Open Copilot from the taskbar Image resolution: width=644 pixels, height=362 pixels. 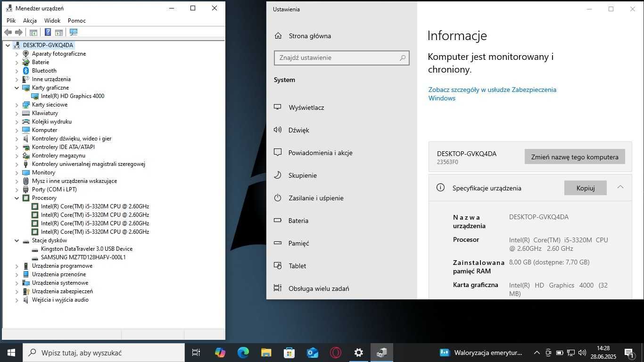click(220, 353)
